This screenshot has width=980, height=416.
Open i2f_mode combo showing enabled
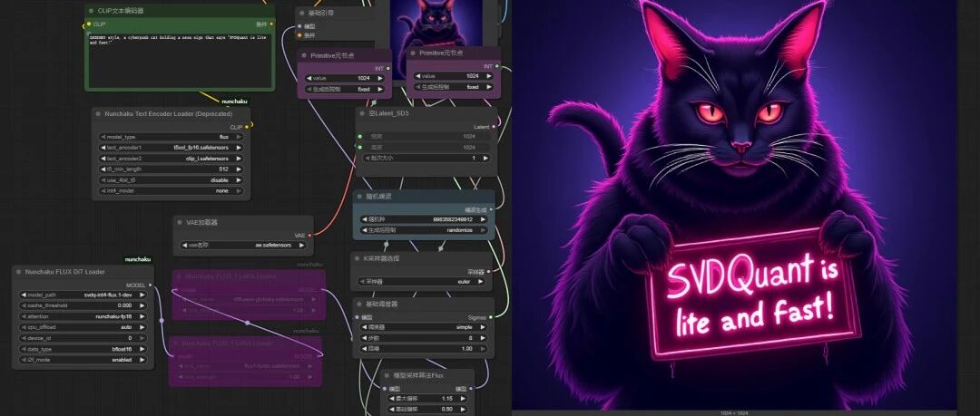(x=83, y=360)
